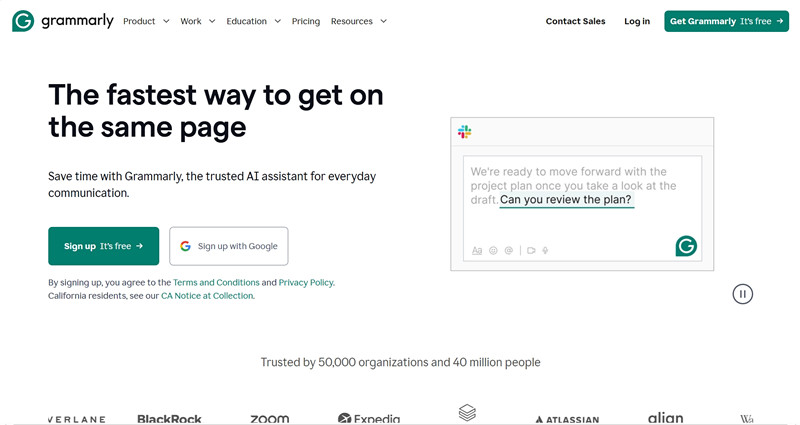
Task: Click the Everlane logo
Action: 77,420
